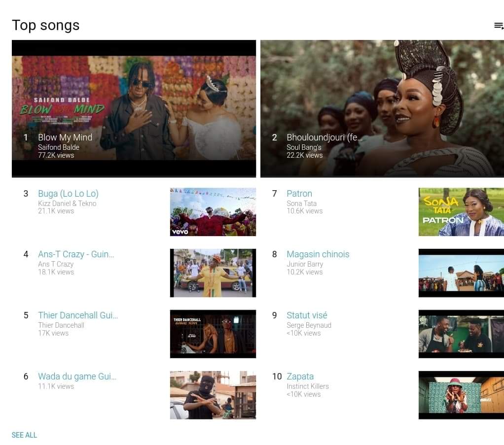Viewport: 504px width, 445px height.
Task: Click the Top songs heading
Action: click(x=46, y=26)
